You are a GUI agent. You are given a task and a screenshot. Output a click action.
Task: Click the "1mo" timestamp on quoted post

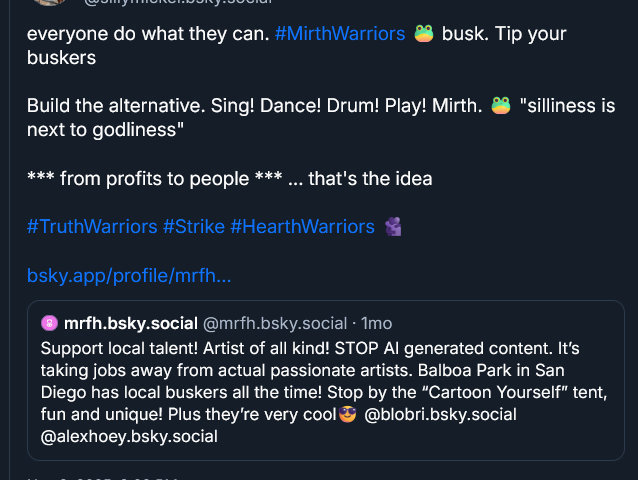click(x=377, y=323)
